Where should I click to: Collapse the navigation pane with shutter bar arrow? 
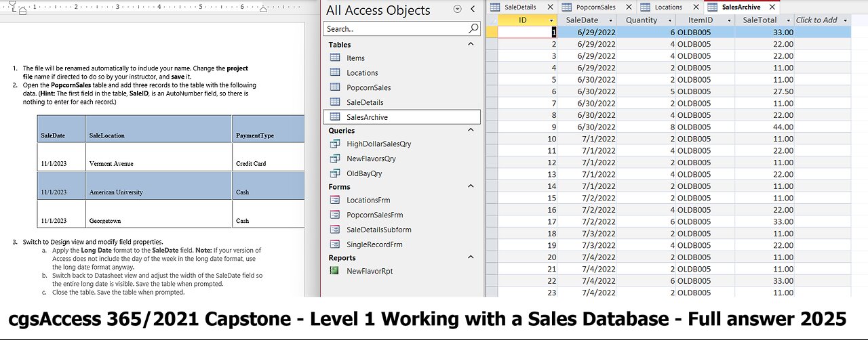473,9
